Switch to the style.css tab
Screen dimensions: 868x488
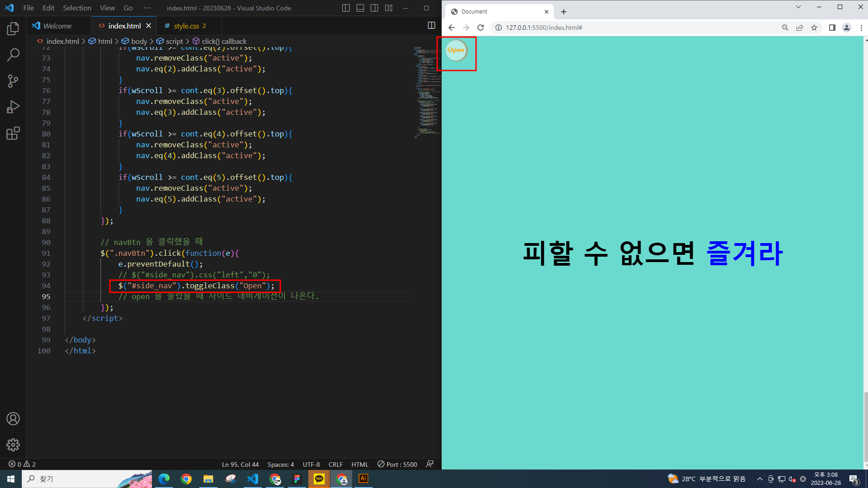tap(186, 26)
